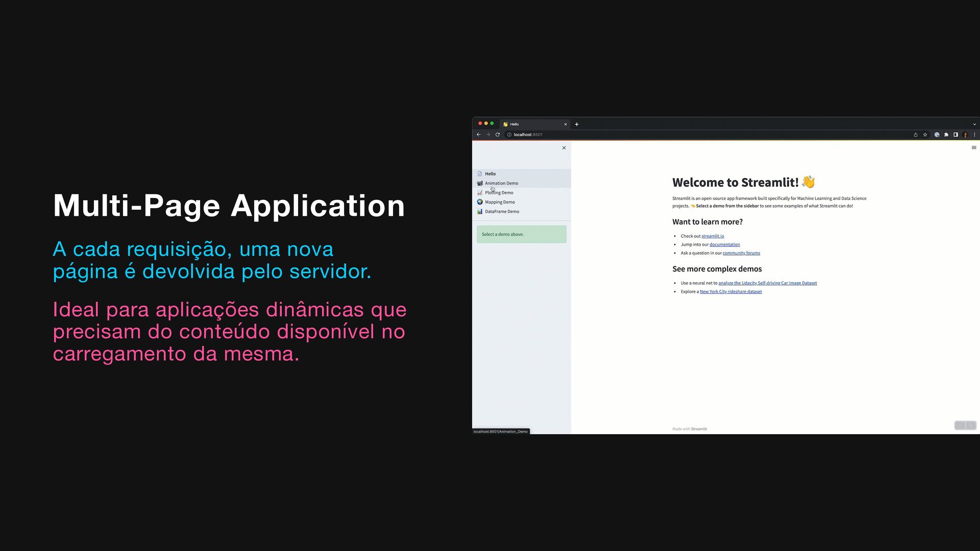Click the Mapping Demo globe icon
This screenshot has height=551, width=980.
coord(480,202)
